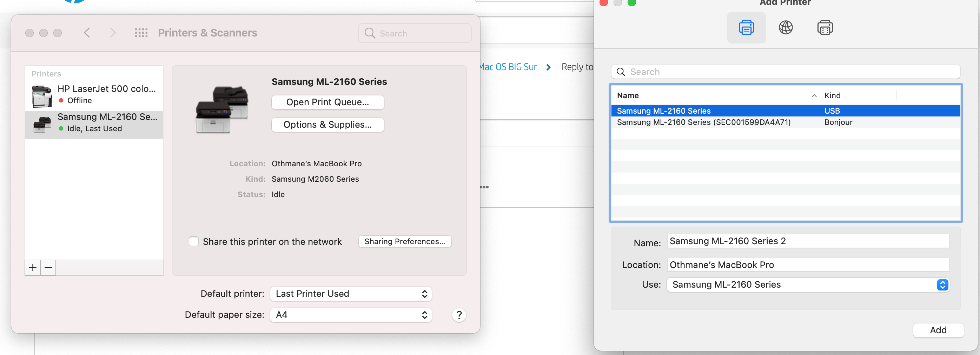
Task: Click Add button in Add Printer
Action: point(938,330)
